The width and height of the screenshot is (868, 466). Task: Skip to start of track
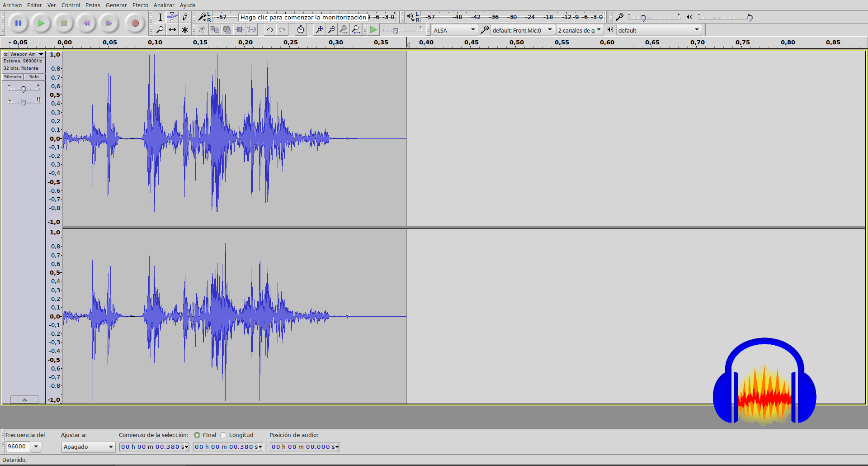tap(86, 23)
